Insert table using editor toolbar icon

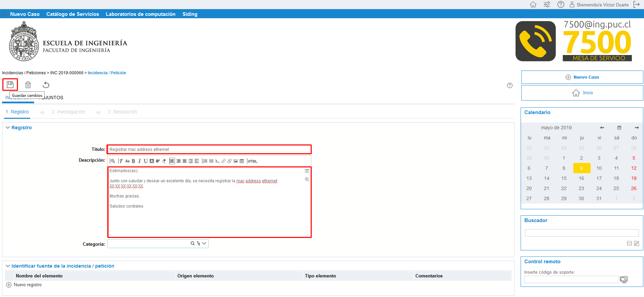point(242,161)
